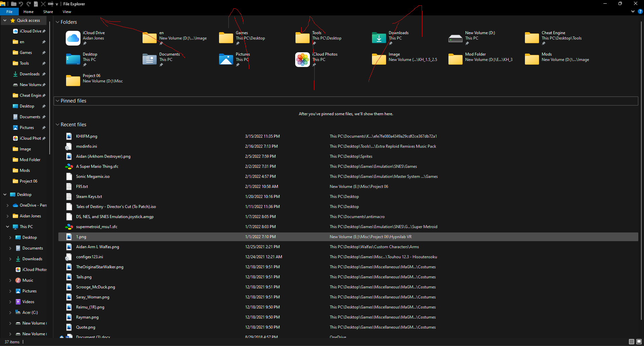The image size is (644, 346).
Task: Select 1.png in Recent files
Action: [81, 237]
